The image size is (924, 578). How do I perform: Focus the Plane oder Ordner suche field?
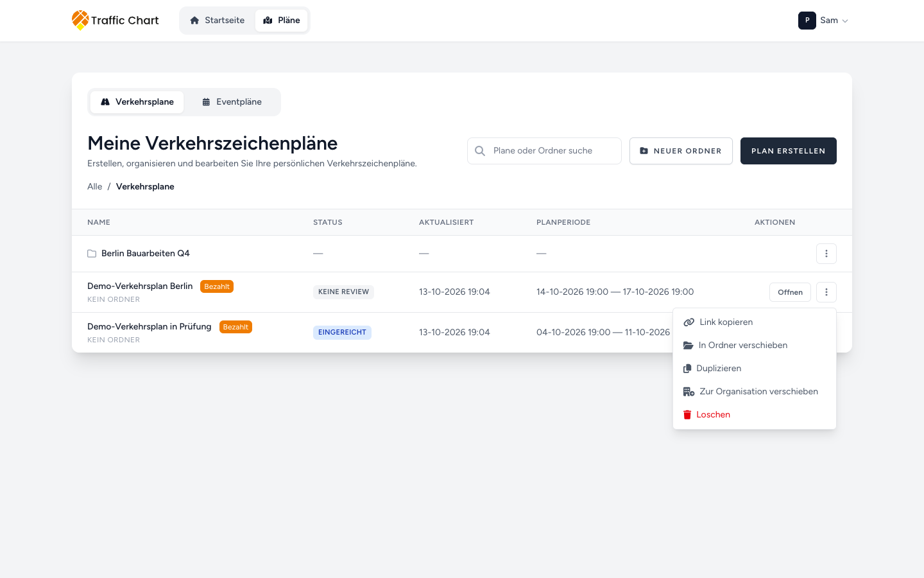click(544, 151)
